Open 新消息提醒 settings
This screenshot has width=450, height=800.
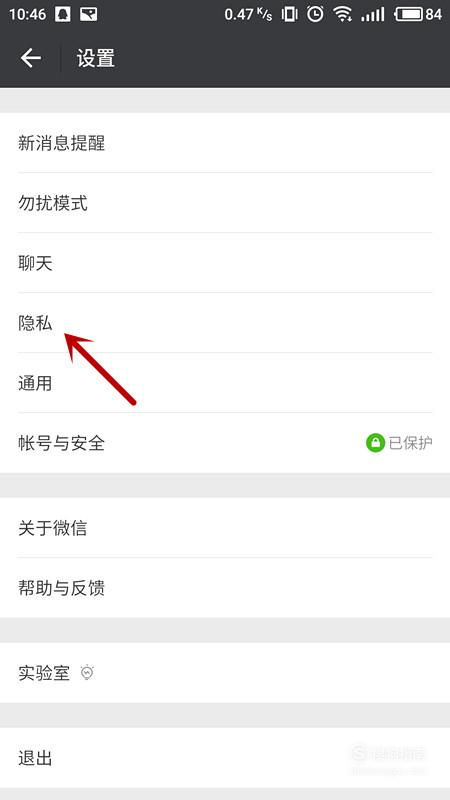225,143
